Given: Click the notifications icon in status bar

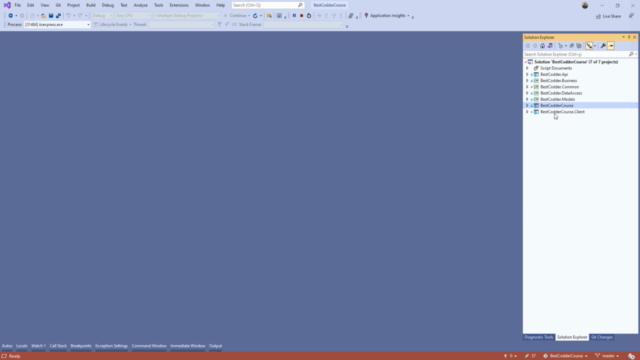Looking at the screenshot, I should click(x=631, y=356).
